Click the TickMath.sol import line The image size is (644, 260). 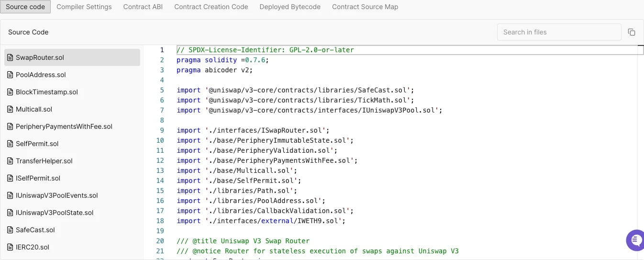tap(295, 100)
